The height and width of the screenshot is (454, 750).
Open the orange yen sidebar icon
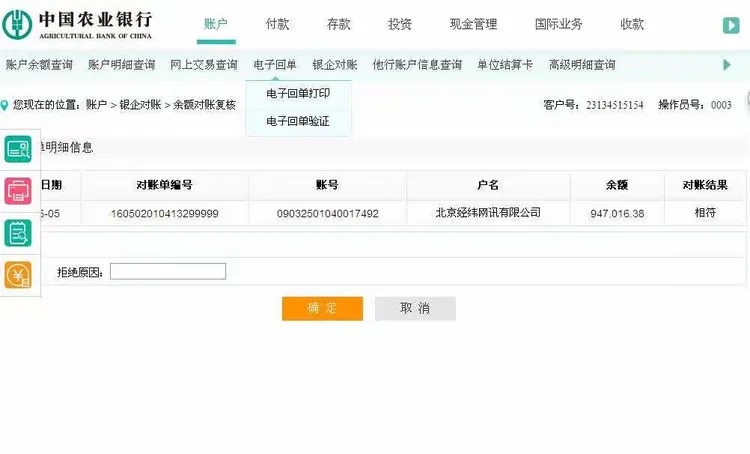(x=18, y=275)
